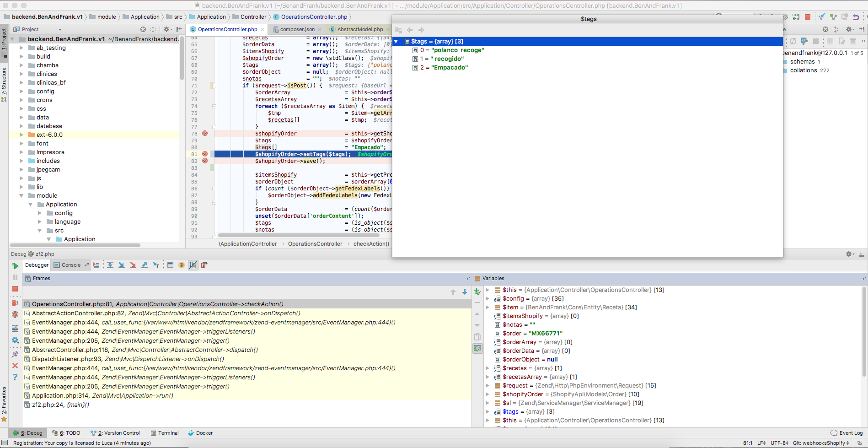Collapse the $tags array node in popup

(396, 41)
